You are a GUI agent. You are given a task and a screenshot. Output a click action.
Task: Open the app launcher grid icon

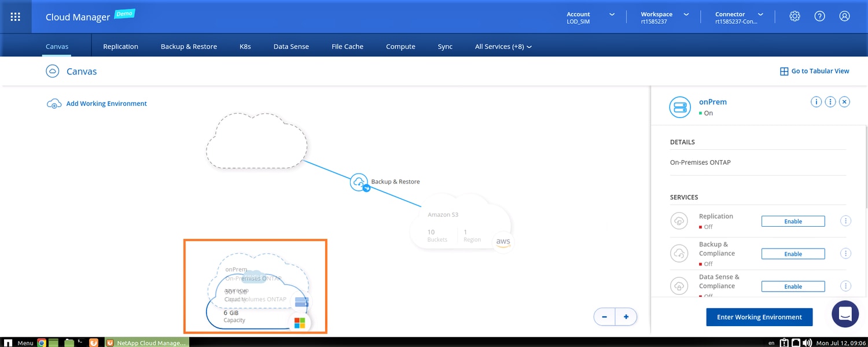pos(16,17)
